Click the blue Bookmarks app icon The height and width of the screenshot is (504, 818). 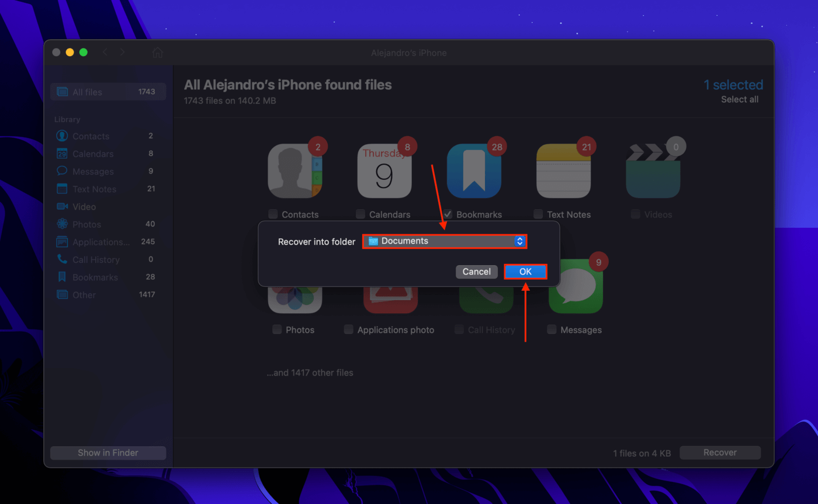(x=474, y=171)
